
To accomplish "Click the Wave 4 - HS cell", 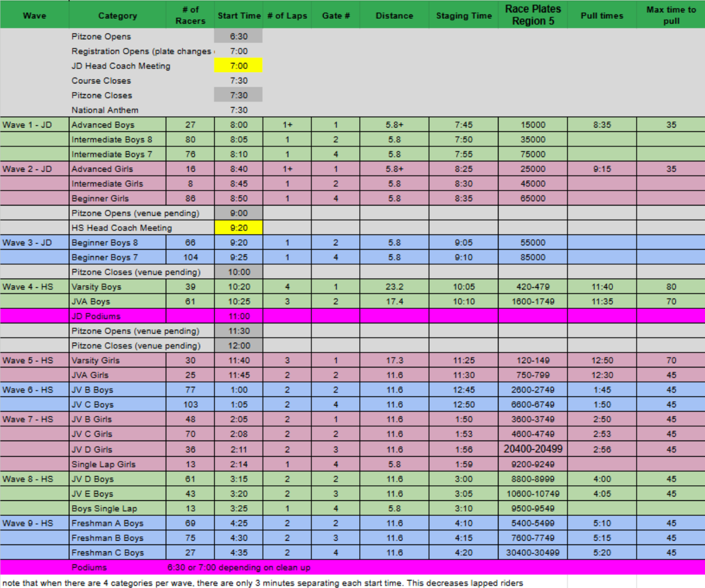I will 34,287.
